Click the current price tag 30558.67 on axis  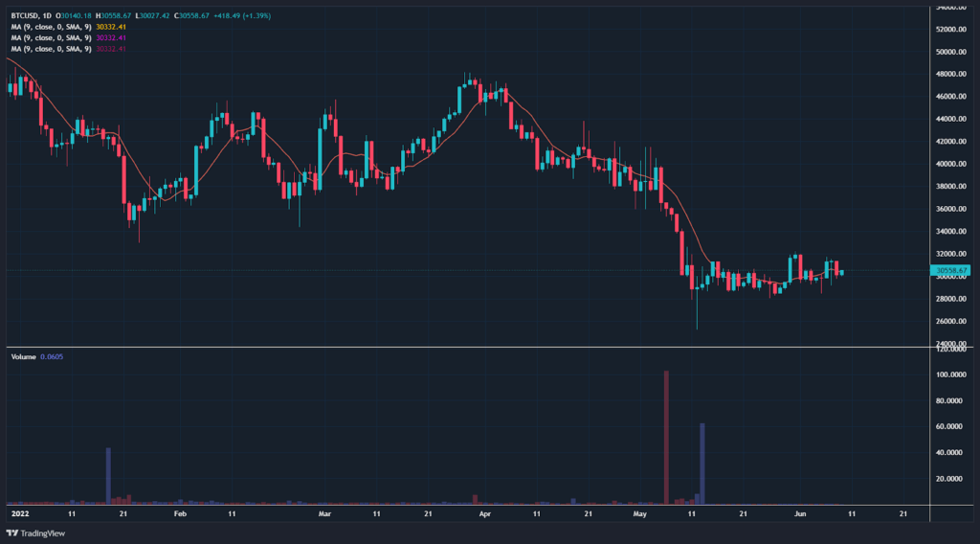950,271
